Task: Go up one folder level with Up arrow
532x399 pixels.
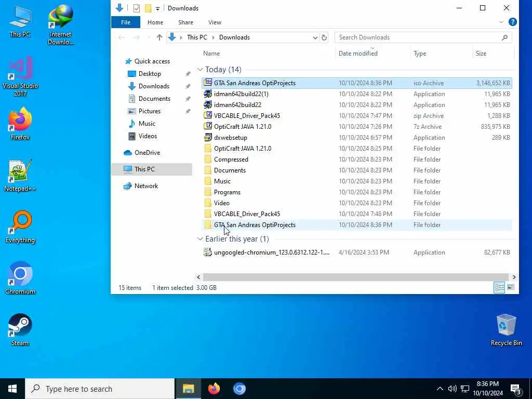Action: [x=159, y=37]
